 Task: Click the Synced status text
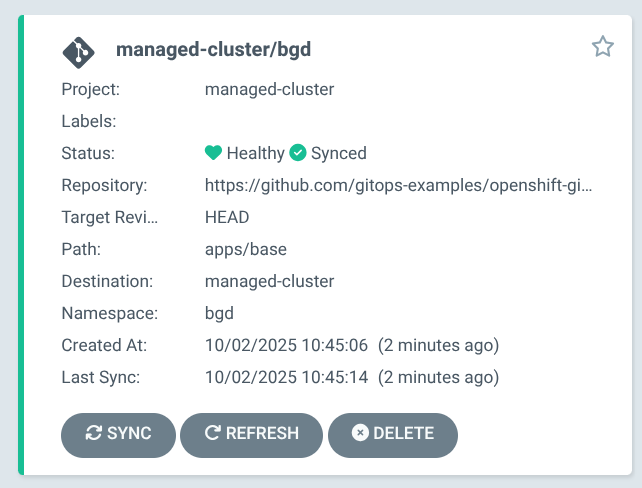pos(338,153)
